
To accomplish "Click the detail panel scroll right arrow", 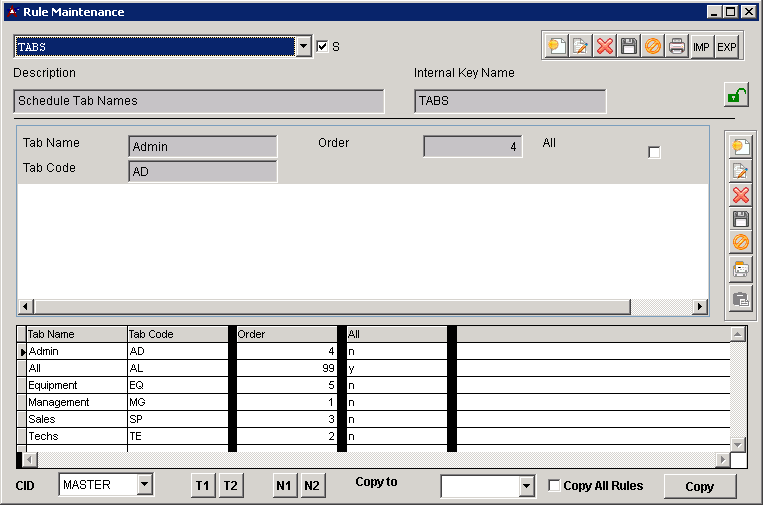I will pos(700,307).
